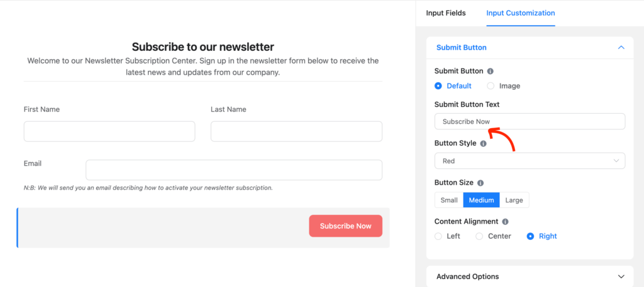Viewport: 644px width, 287px height.
Task: Switch to the Input Fields tab
Action: click(446, 13)
